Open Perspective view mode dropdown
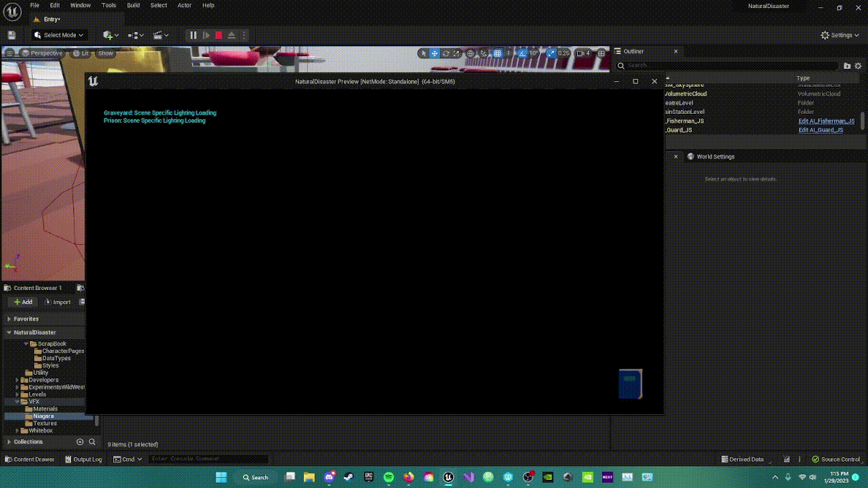 point(42,53)
